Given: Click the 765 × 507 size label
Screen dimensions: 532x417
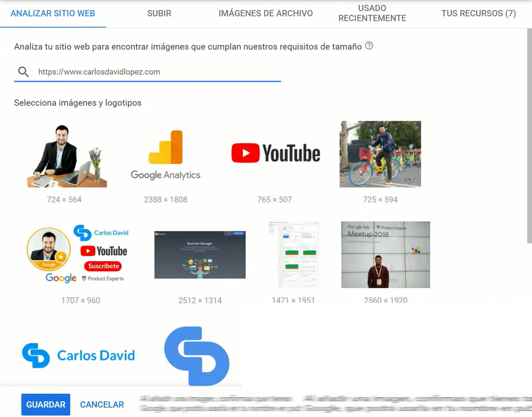Looking at the screenshot, I should coord(275,200).
